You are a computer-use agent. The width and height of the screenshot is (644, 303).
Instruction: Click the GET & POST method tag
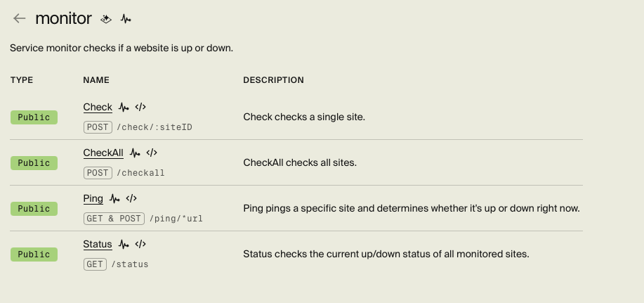[114, 219]
